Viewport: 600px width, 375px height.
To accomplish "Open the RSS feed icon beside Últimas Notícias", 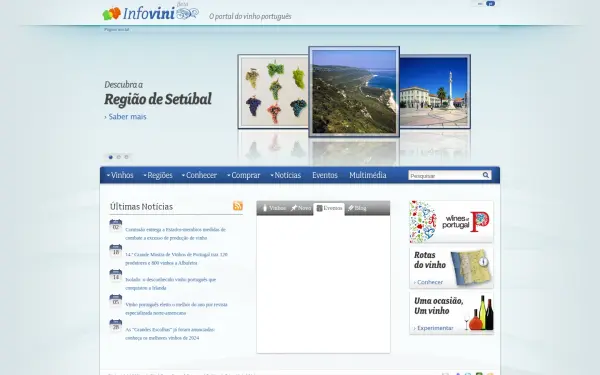I will coord(238,206).
